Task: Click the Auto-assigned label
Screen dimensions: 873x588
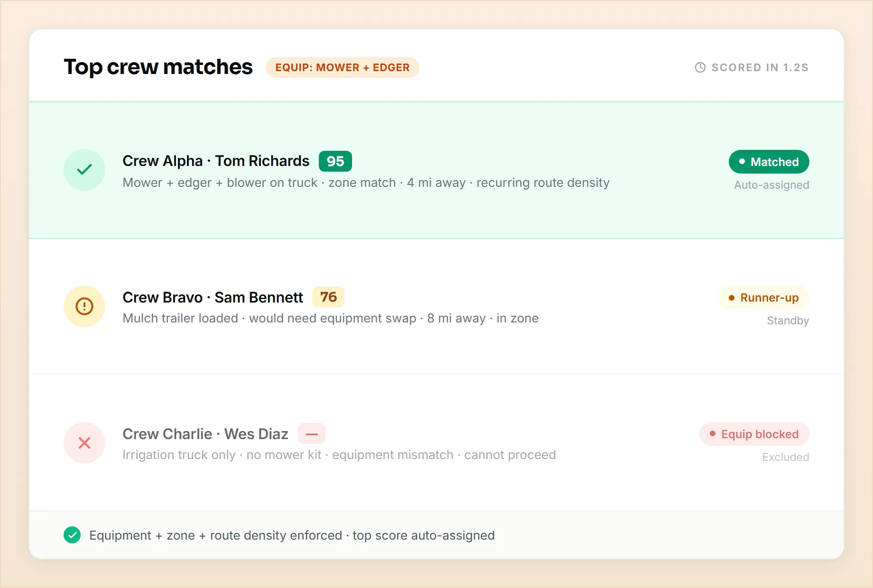Action: click(x=771, y=185)
